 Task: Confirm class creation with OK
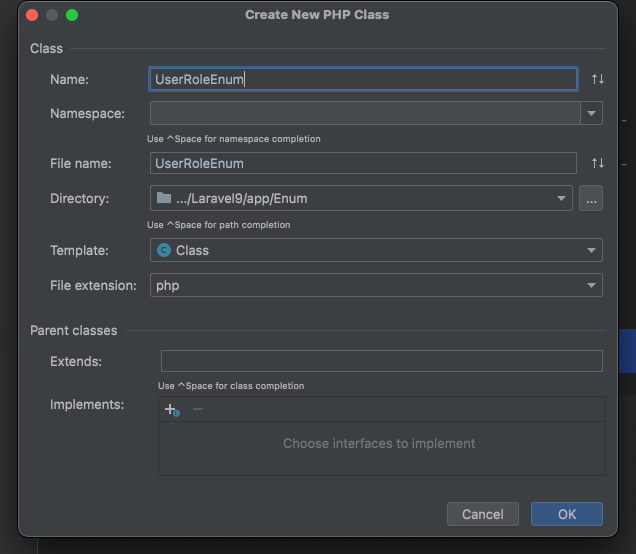[567, 514]
